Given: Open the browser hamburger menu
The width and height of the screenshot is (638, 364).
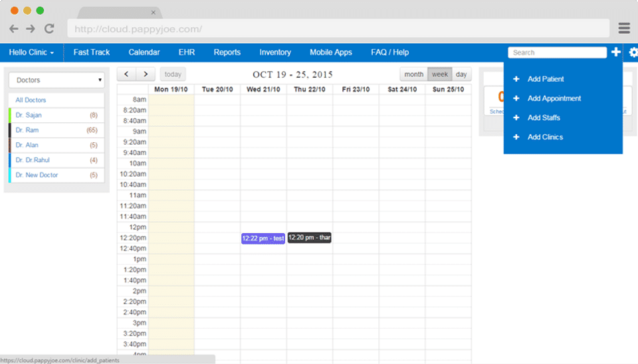Looking at the screenshot, I should click(x=624, y=28).
